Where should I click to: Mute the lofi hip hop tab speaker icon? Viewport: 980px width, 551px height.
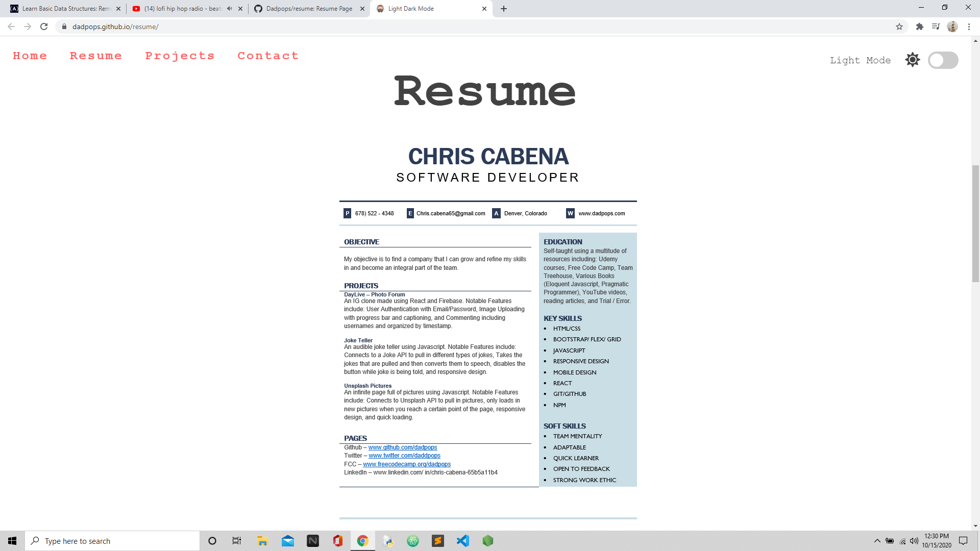(229, 8)
